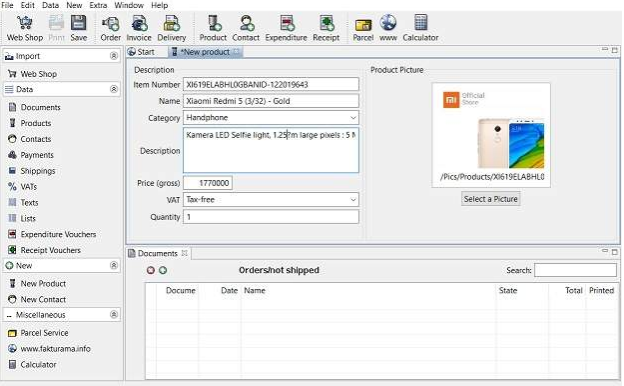Click the Search field in Documents panel

tap(575, 270)
